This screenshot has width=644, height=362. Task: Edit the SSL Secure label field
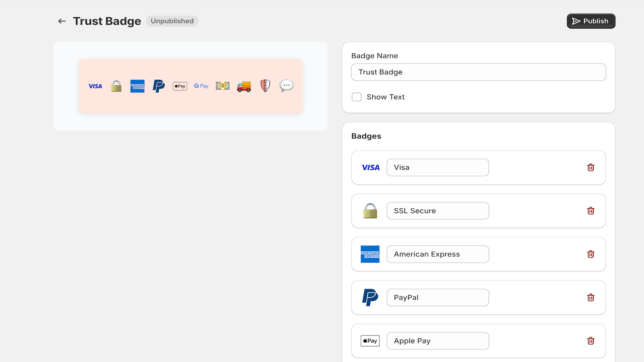[x=438, y=211]
